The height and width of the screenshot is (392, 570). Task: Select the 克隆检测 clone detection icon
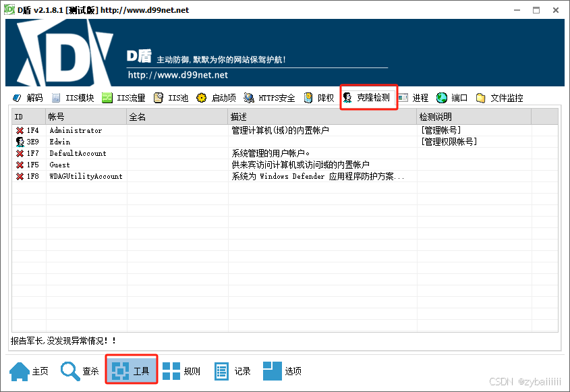347,97
